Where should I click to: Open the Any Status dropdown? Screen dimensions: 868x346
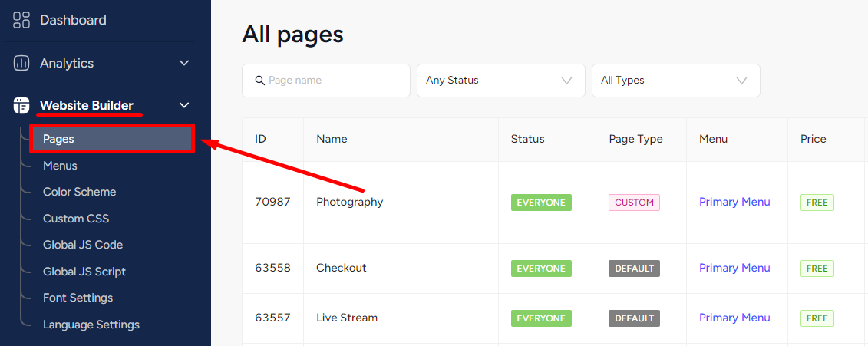pos(501,81)
